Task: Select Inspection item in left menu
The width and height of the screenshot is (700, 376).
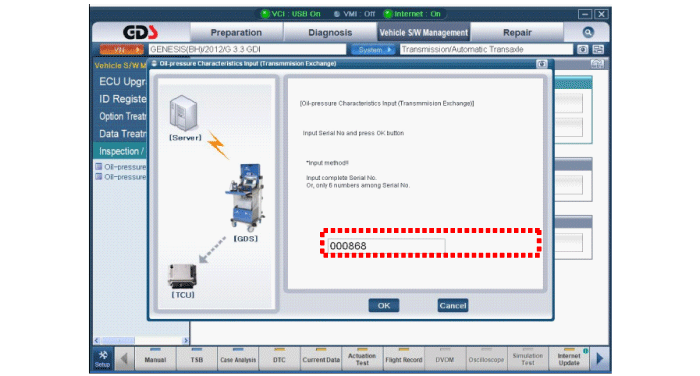Action: [121, 151]
